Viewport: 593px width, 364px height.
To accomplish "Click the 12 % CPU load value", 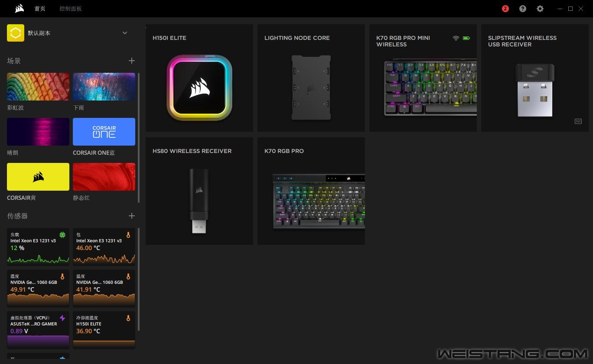I will pos(17,248).
